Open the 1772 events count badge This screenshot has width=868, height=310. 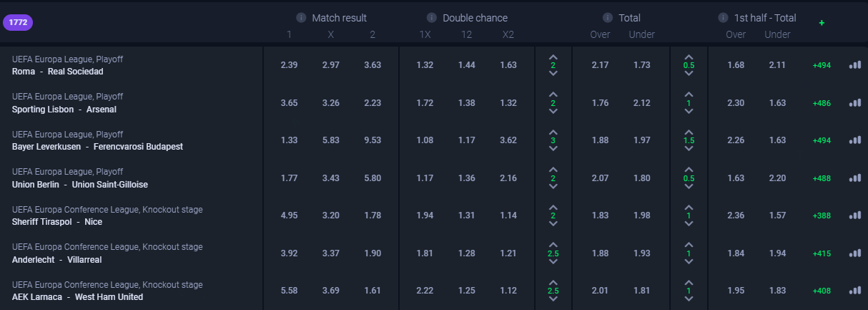point(18,23)
